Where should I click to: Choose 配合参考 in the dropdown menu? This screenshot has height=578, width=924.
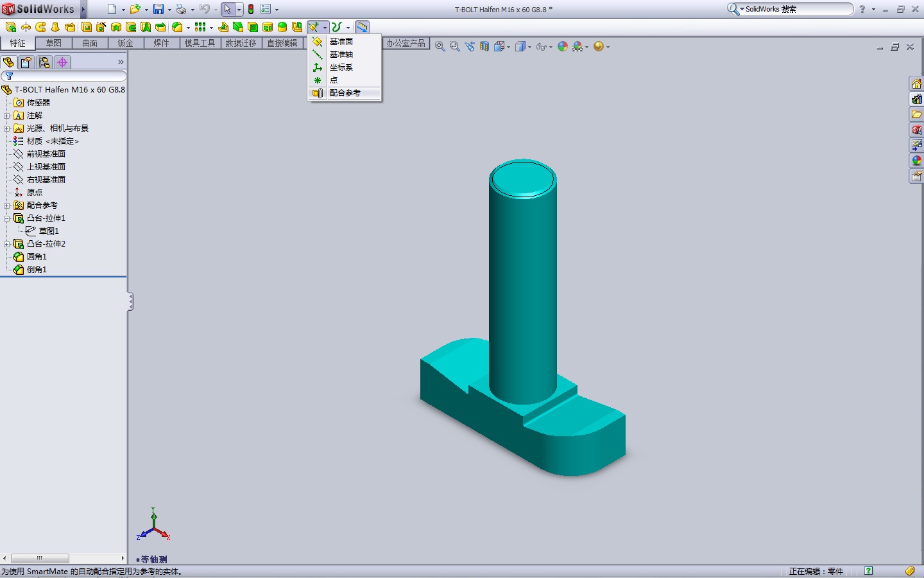pyautogui.click(x=345, y=93)
